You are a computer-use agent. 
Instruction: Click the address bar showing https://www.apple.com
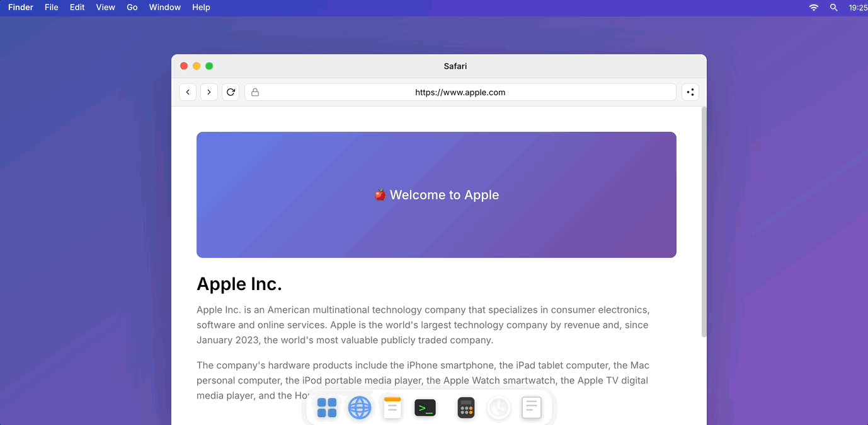460,92
